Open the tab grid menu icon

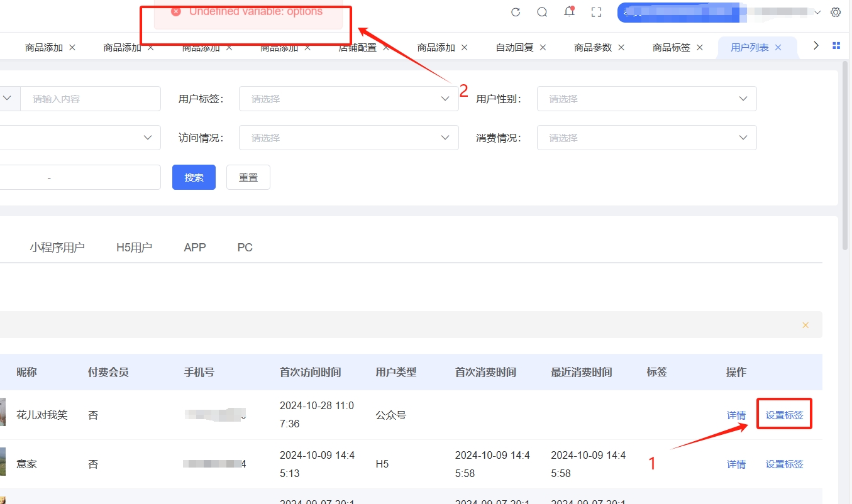pyautogui.click(x=836, y=45)
